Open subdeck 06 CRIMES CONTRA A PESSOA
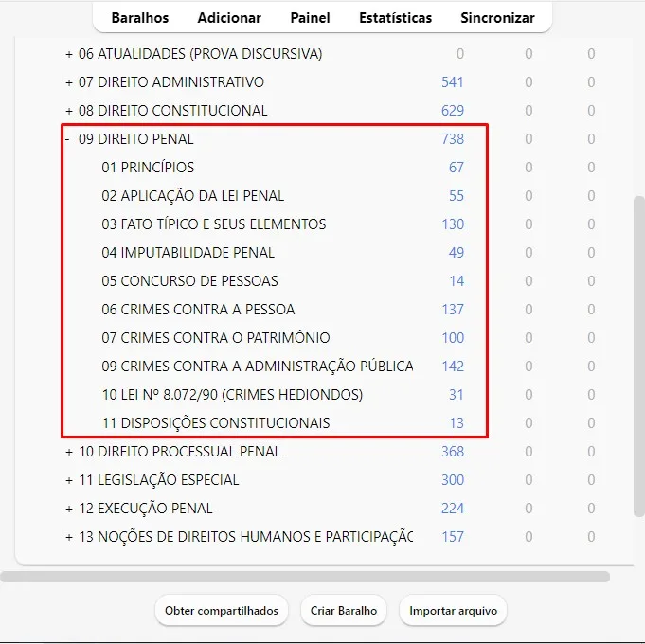Viewport: 645px width, 644px height. point(198,310)
